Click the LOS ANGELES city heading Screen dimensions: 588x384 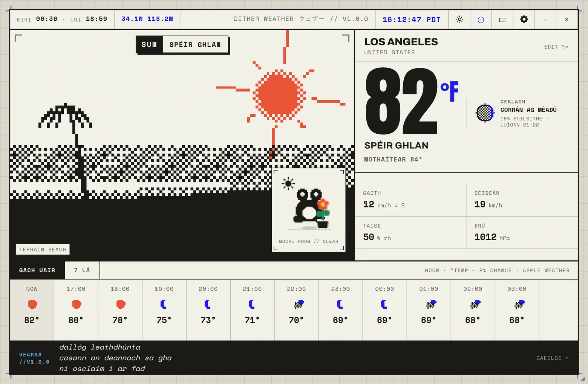401,42
